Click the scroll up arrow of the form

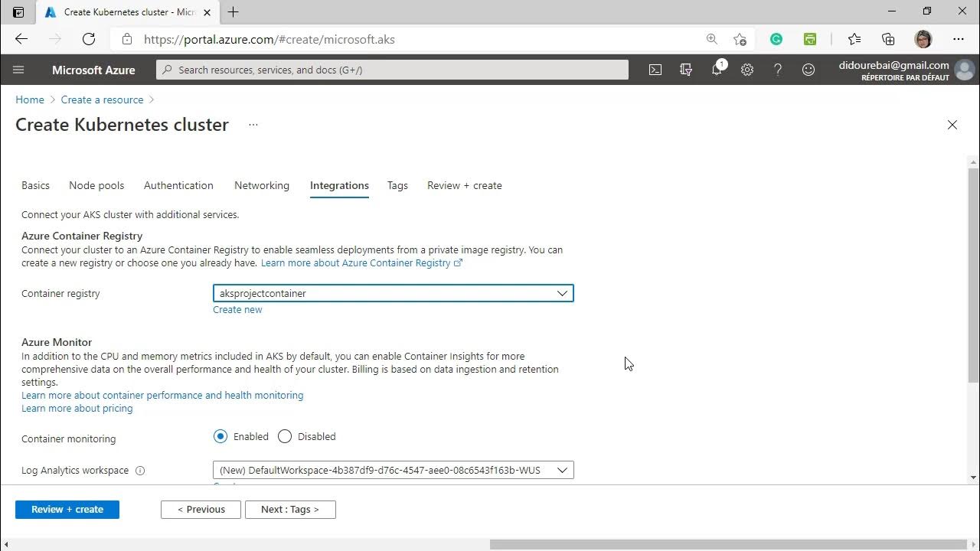pyautogui.click(x=974, y=161)
